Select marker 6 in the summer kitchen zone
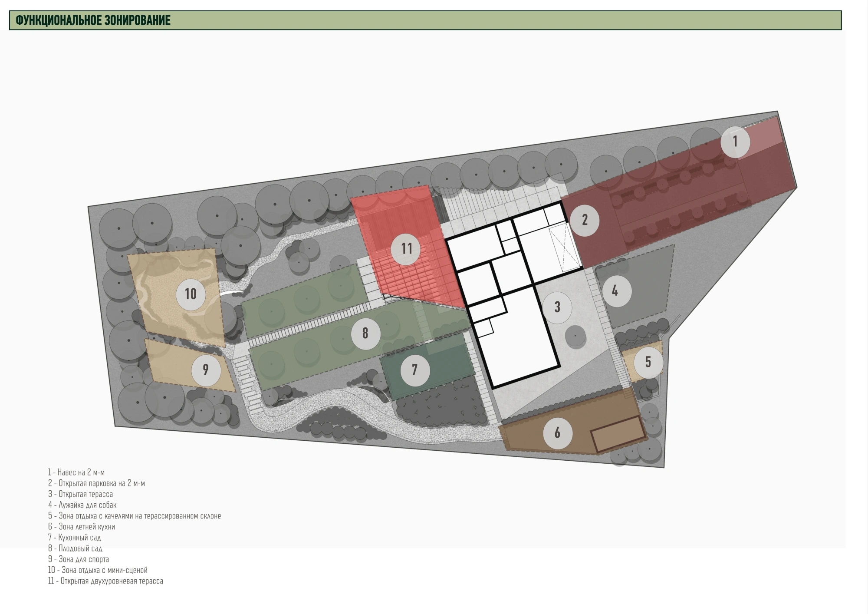The image size is (868, 614). (557, 433)
